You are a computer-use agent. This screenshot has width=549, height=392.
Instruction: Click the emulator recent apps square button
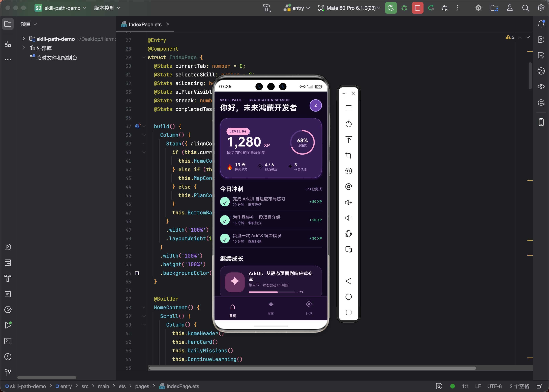click(348, 312)
